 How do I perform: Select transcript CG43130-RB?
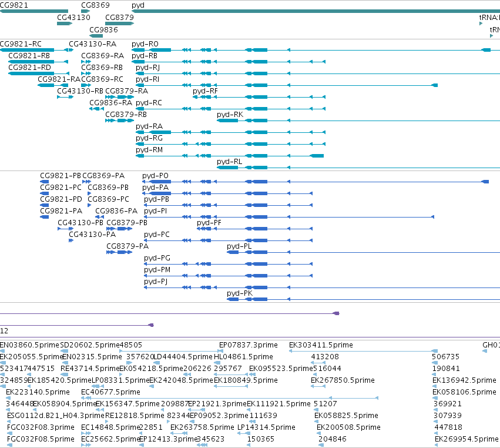[x=80, y=91]
